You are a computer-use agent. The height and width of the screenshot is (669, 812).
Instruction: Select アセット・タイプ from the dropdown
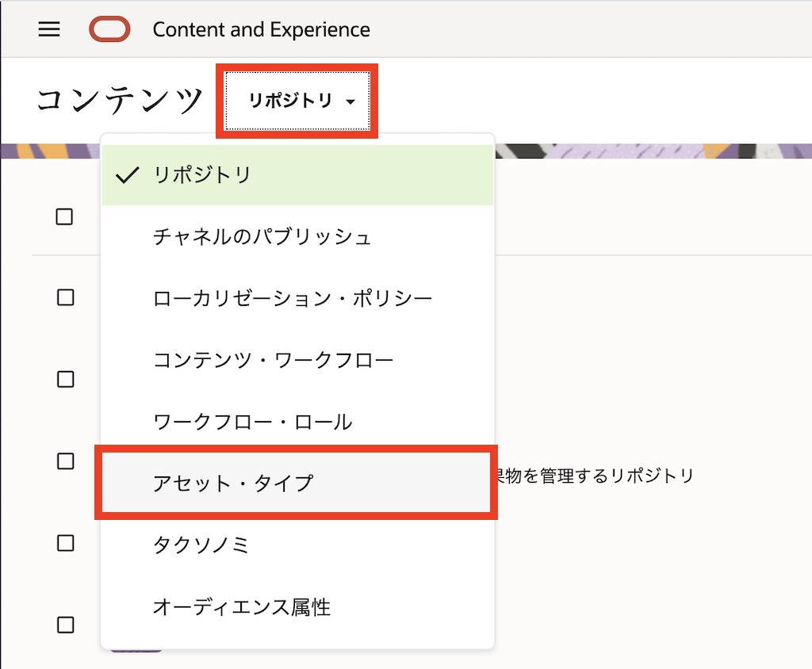point(233,483)
